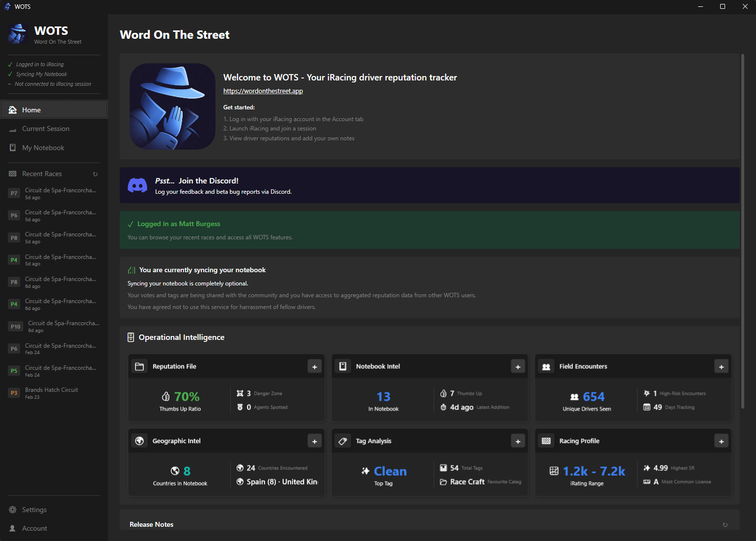Click the Tag Analysis tag icon
The height and width of the screenshot is (541, 756).
tap(343, 440)
